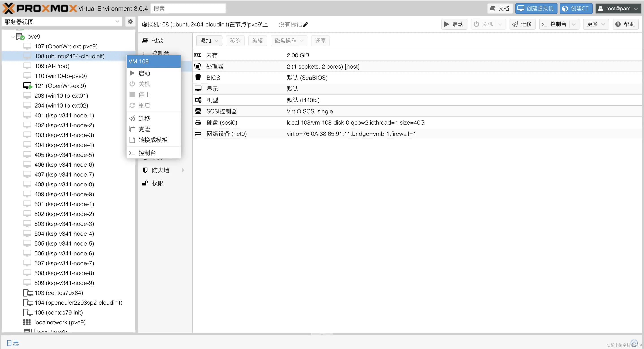Click the 帮助 button

(x=625, y=24)
